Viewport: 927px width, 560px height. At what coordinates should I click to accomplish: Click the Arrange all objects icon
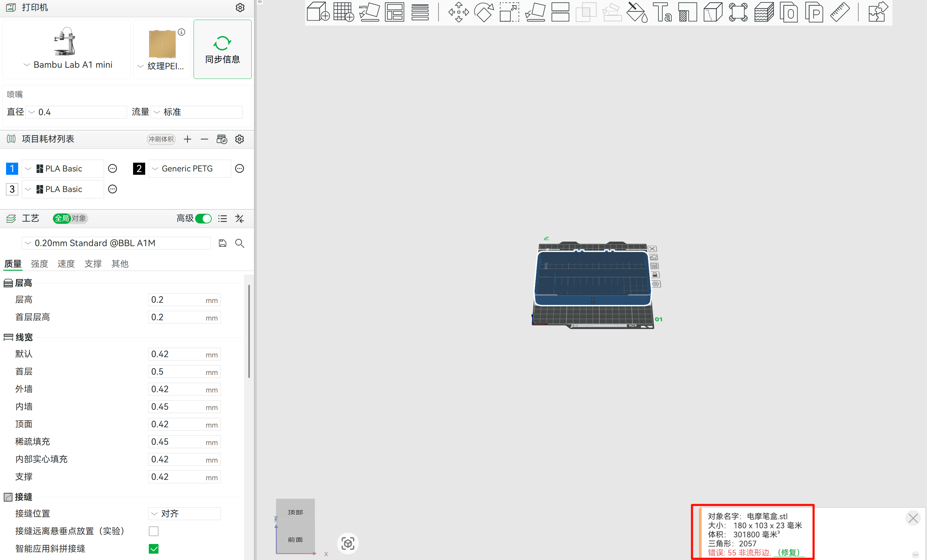click(395, 12)
